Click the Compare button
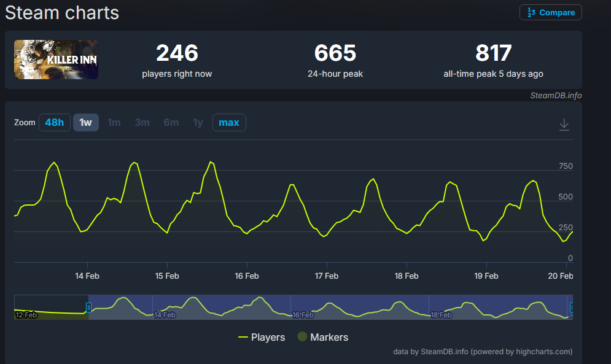611x364 pixels. 551,12
